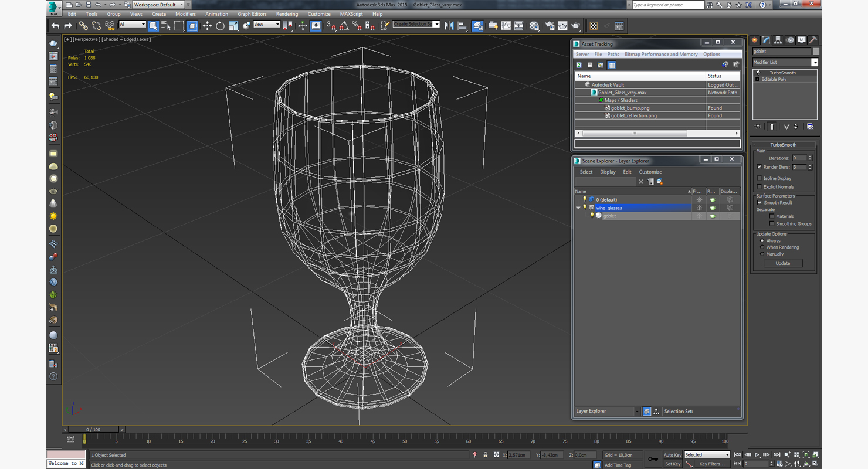The width and height of the screenshot is (868, 469).
Task: Open Select by Name dialog icon
Action: click(166, 26)
